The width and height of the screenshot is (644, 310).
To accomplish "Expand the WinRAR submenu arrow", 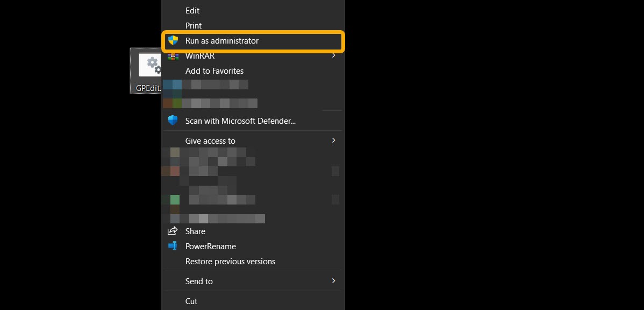I will [333, 55].
